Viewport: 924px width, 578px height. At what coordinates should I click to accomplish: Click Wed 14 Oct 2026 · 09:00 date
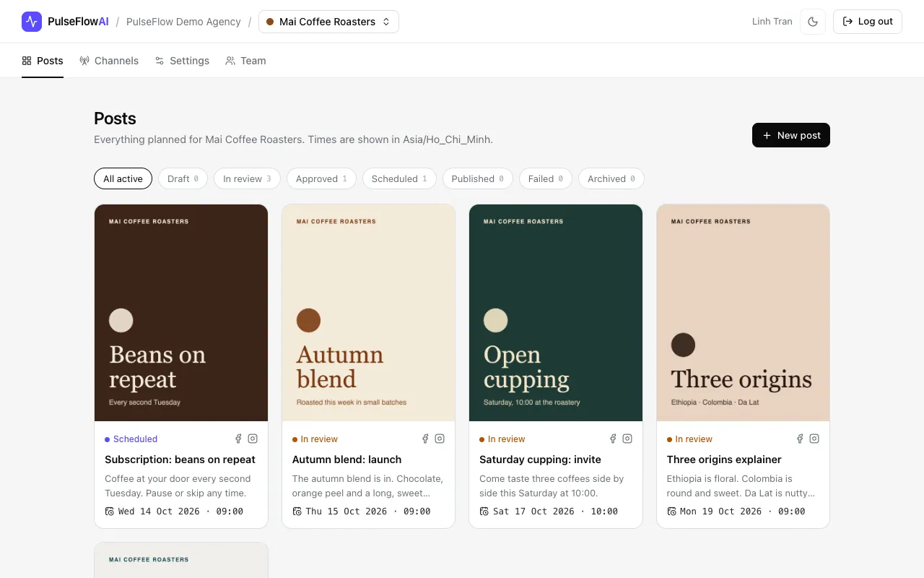click(180, 512)
